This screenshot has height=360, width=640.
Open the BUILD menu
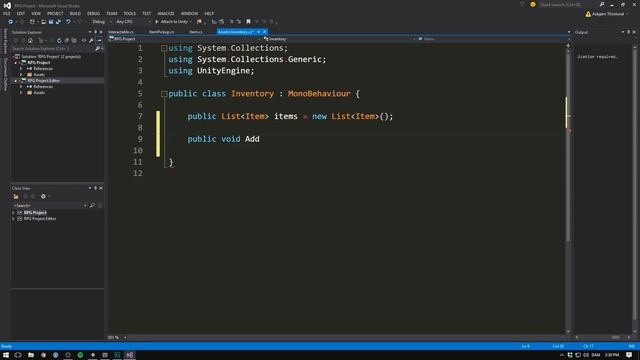click(x=75, y=13)
